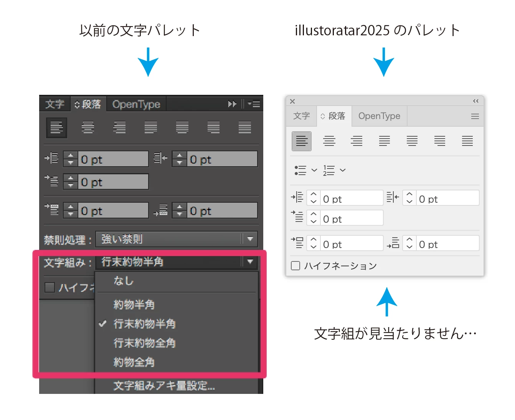Click space before stepper in dark panel
515x420 pixels.
point(71,210)
